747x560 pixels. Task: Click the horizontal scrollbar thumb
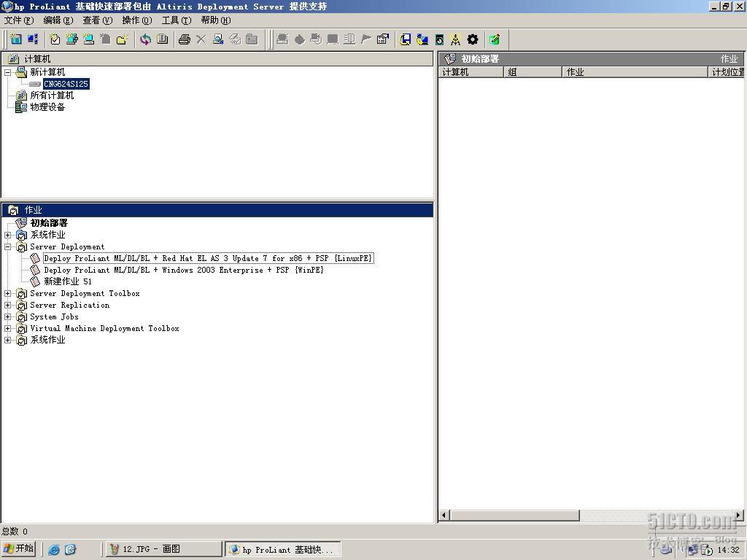[514, 516]
